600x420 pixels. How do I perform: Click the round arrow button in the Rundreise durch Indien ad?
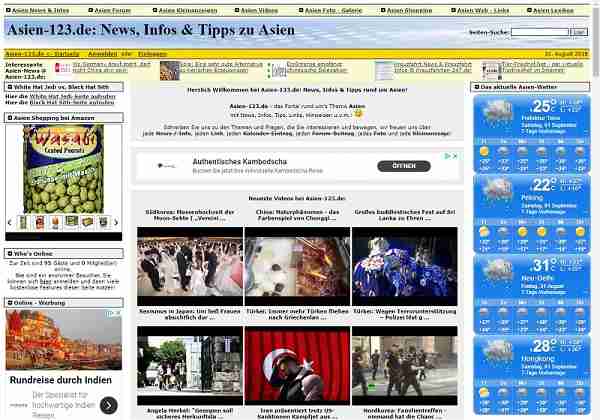point(109,405)
